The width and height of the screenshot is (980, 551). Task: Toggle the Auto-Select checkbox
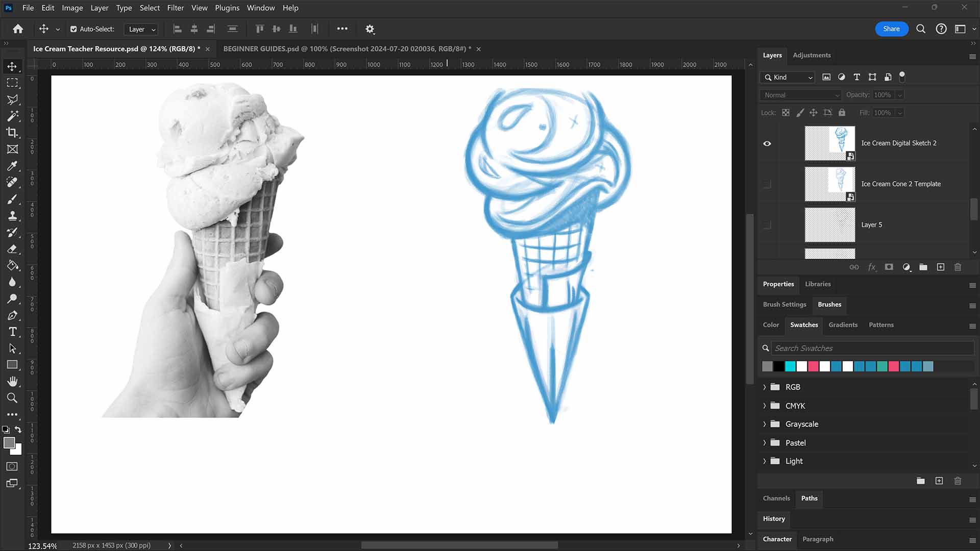(73, 29)
